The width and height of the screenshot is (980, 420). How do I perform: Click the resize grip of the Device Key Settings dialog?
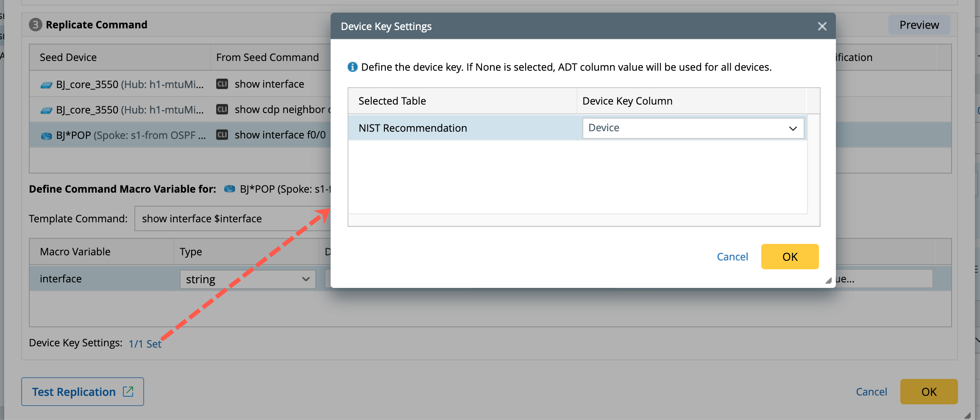(829, 281)
